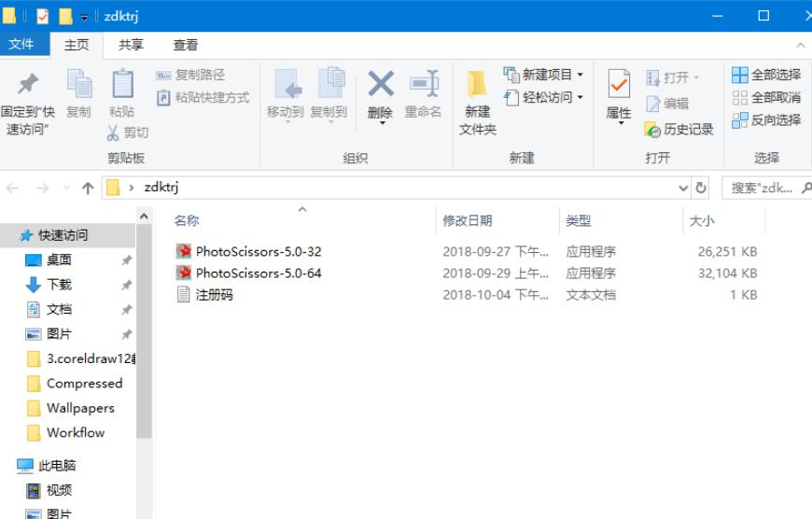The height and width of the screenshot is (519, 812).
Task: Go forward with right arrow
Action: [x=42, y=188]
